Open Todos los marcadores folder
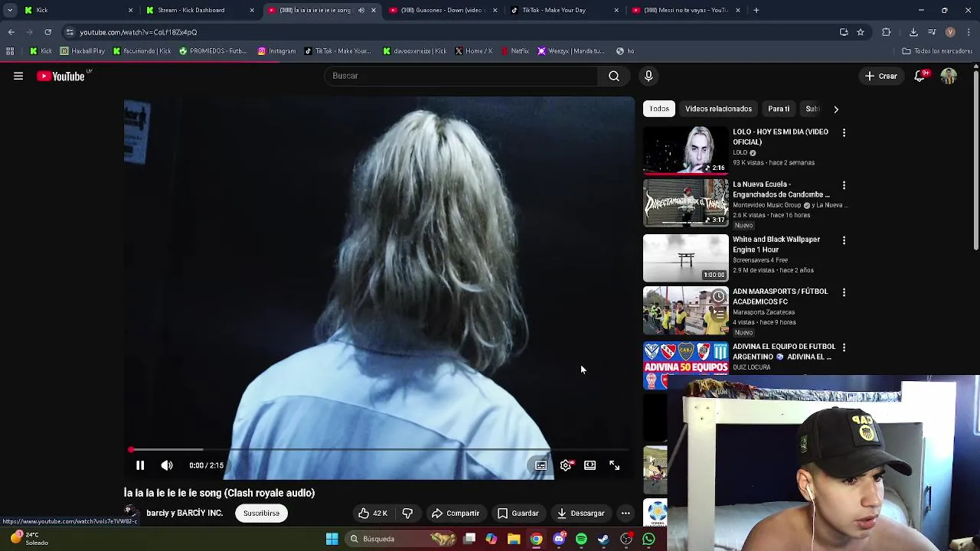The height and width of the screenshot is (551, 980). click(937, 51)
